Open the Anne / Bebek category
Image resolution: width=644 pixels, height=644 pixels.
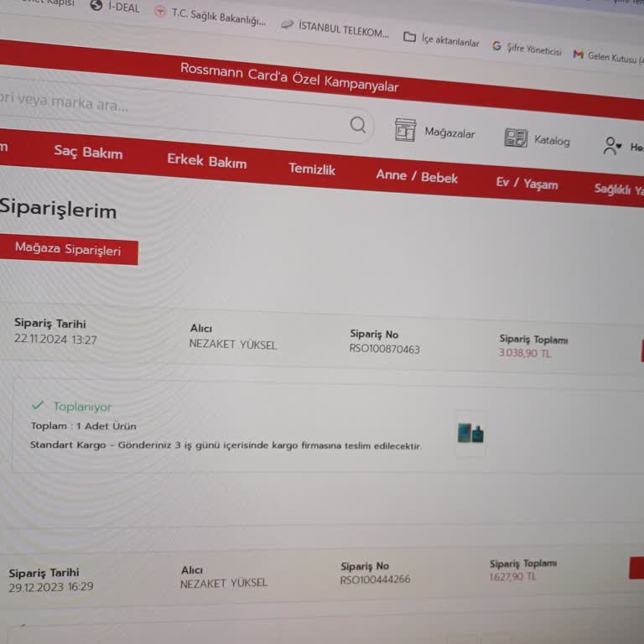tap(417, 176)
